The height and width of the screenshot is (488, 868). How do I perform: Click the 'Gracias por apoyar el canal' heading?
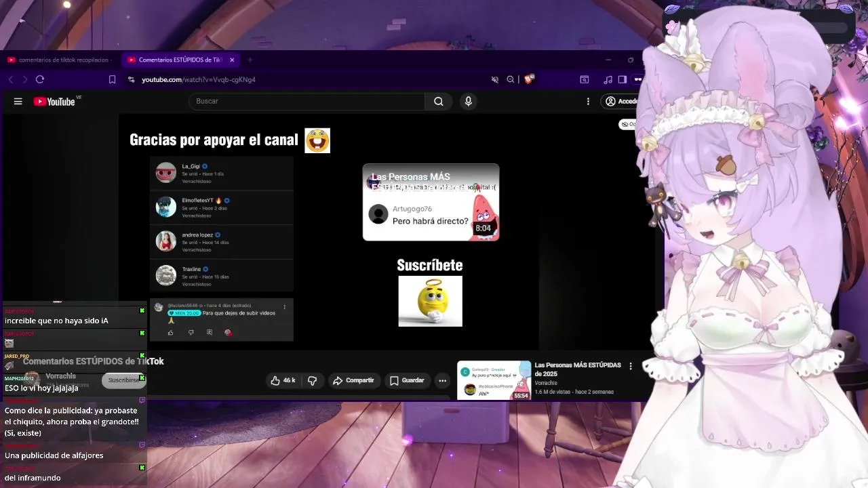pyautogui.click(x=214, y=140)
